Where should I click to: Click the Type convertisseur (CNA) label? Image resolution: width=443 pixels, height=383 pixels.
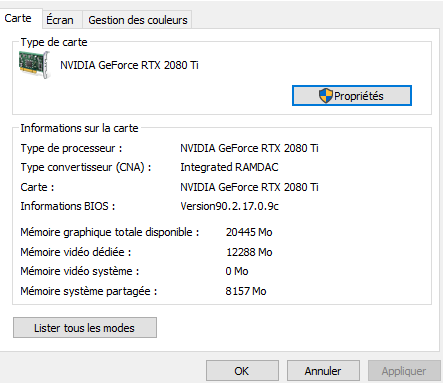[x=86, y=167]
